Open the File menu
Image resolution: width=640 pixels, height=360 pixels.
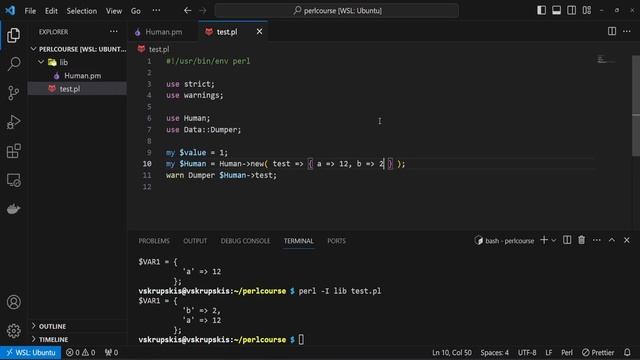pos(30,11)
